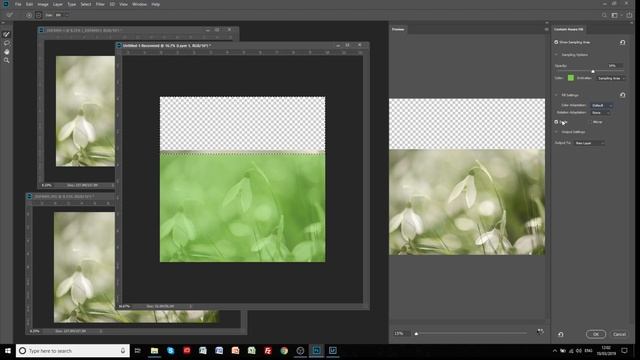Screen dimensions: 640x360
Task: Open Google Chrome from the taskbar
Action: point(284,351)
